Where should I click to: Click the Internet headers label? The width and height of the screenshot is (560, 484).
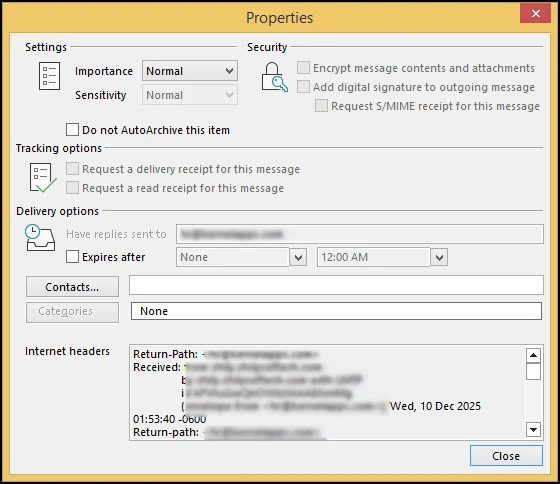tap(67, 351)
